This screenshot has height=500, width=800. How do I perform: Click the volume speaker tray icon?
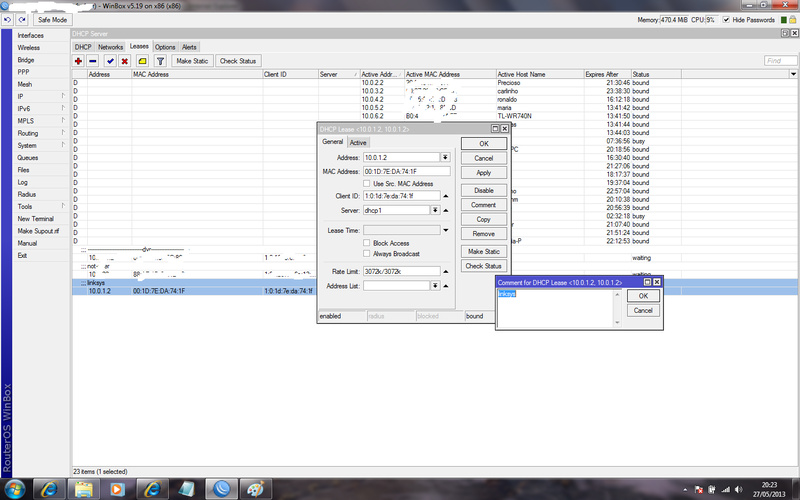(738, 490)
